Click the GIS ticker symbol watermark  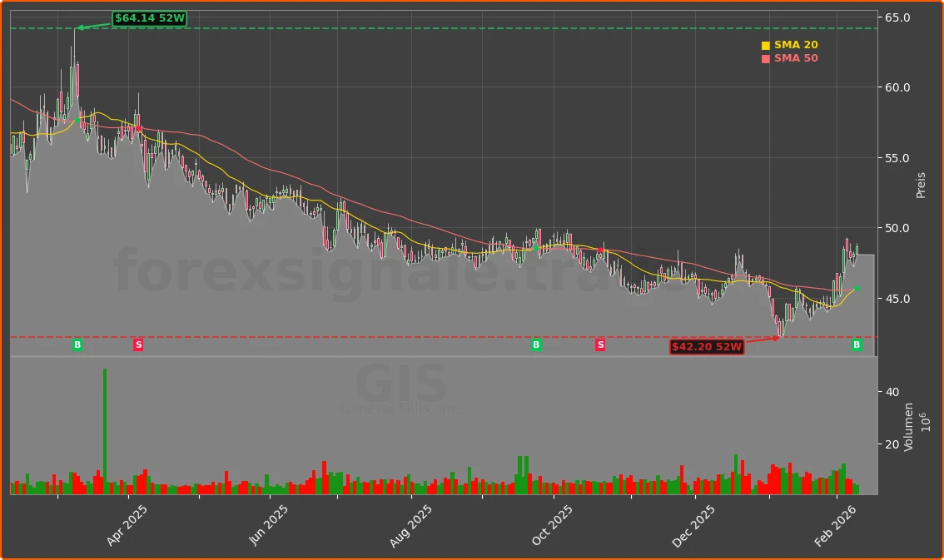click(401, 384)
